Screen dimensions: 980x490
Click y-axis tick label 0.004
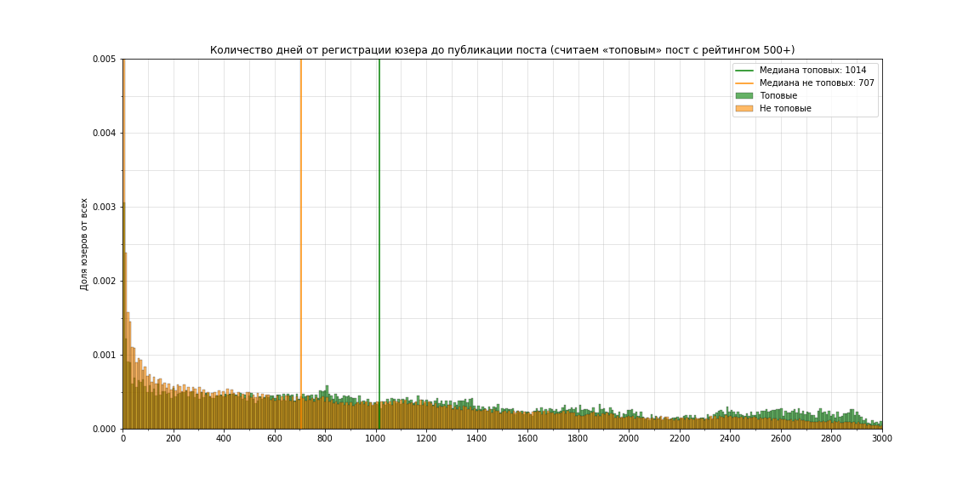pyautogui.click(x=105, y=133)
